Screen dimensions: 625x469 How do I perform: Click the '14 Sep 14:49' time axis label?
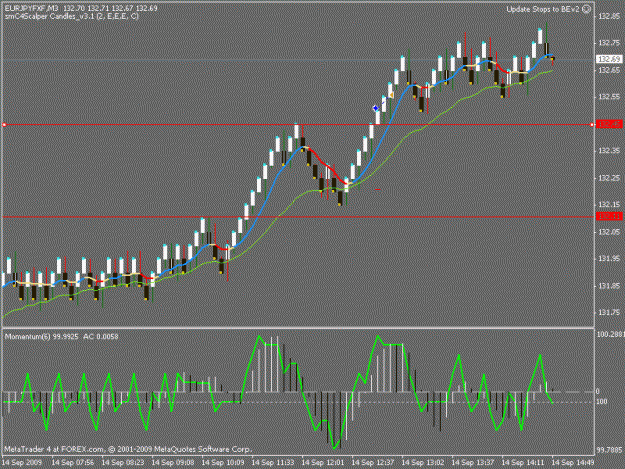[573, 462]
